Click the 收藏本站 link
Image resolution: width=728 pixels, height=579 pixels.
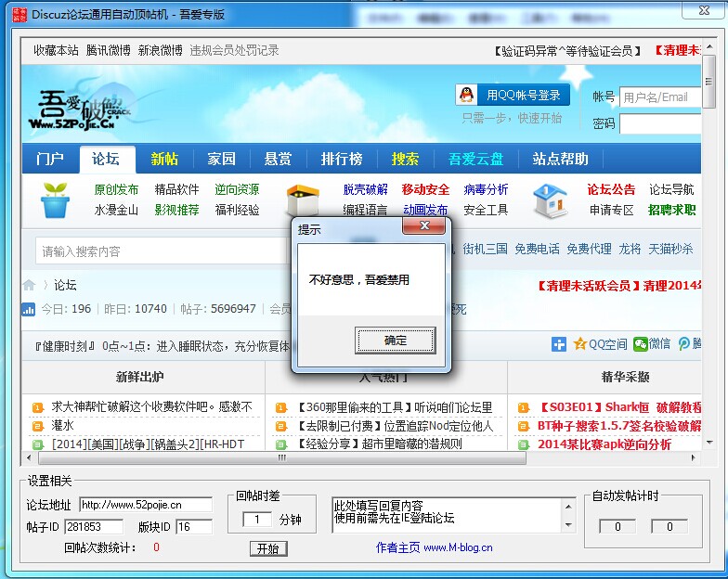coord(56,50)
